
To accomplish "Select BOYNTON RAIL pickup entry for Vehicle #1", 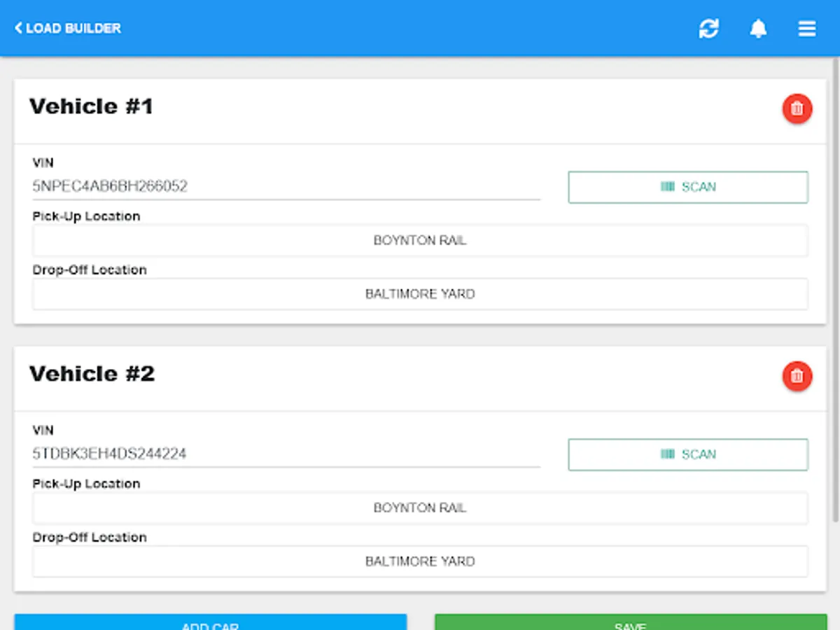I will tap(420, 240).
